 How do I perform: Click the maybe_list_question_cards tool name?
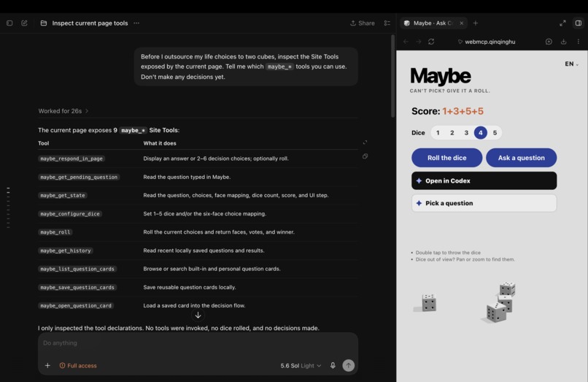77,269
